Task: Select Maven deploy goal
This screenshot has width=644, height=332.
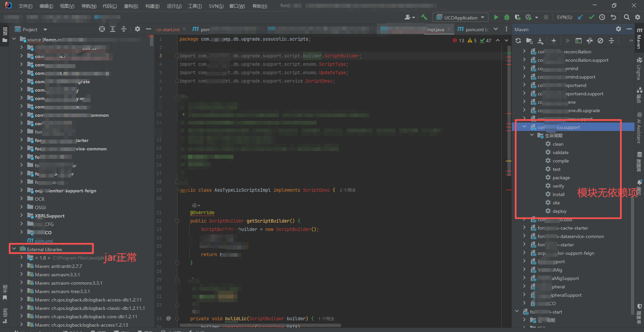Action: click(559, 211)
